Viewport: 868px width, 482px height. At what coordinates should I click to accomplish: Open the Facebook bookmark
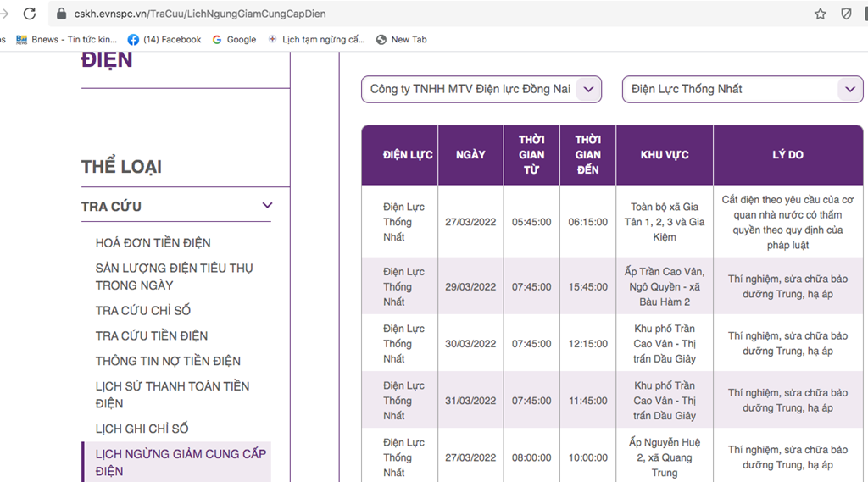click(164, 39)
